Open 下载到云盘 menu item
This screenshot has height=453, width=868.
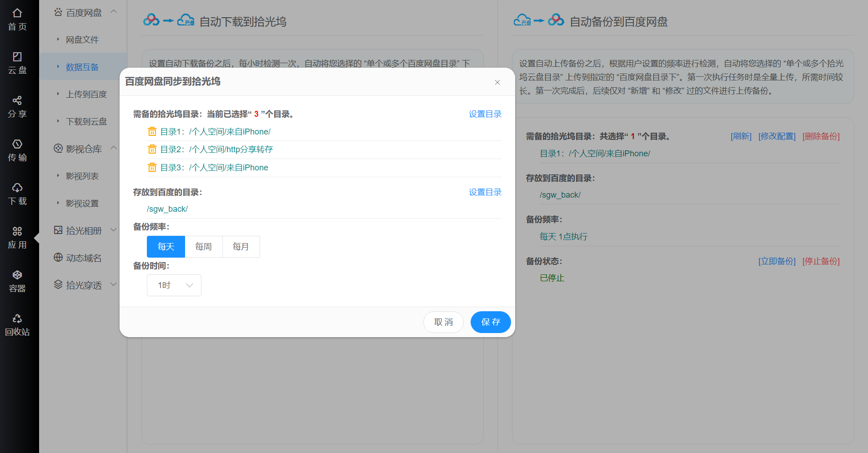tap(86, 122)
